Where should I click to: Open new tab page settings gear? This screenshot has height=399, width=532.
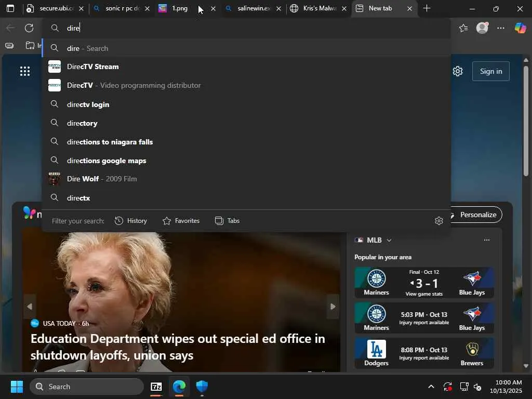pyautogui.click(x=458, y=71)
